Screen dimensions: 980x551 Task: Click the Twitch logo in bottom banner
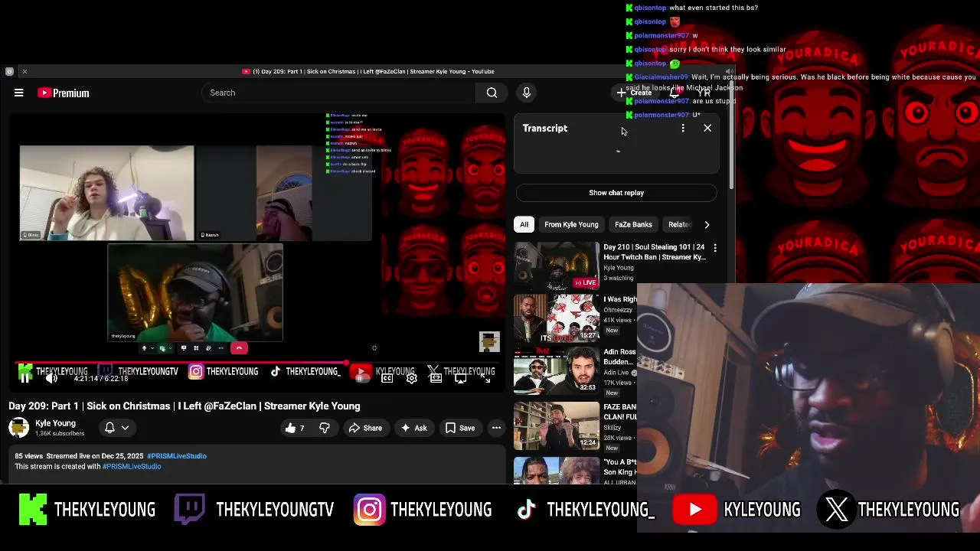click(x=189, y=510)
